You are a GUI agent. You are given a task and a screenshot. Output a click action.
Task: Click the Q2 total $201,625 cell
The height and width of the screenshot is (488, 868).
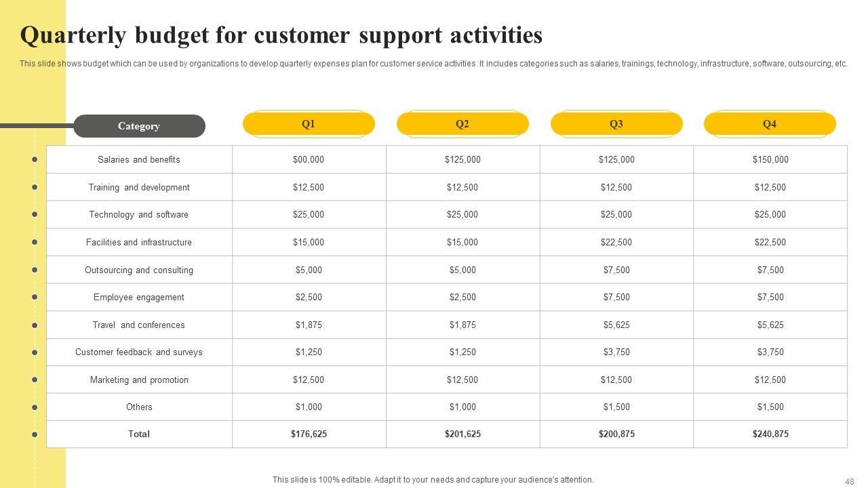[462, 434]
